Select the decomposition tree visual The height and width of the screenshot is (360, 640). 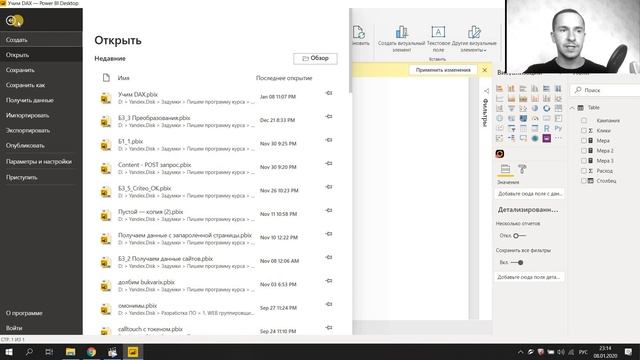pos(511,138)
